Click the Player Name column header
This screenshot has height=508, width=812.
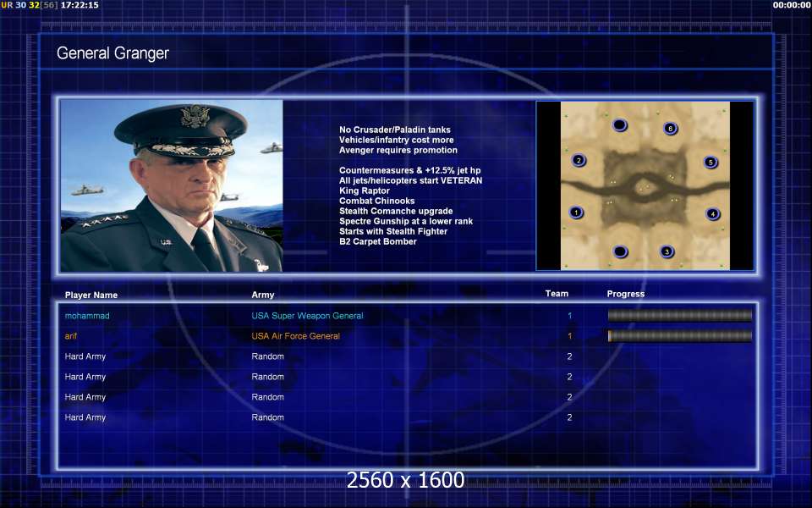(91, 295)
